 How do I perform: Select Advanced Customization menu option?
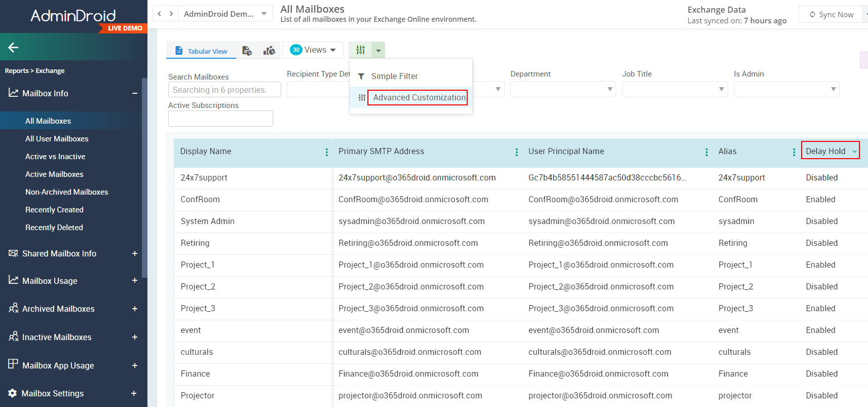(x=419, y=97)
